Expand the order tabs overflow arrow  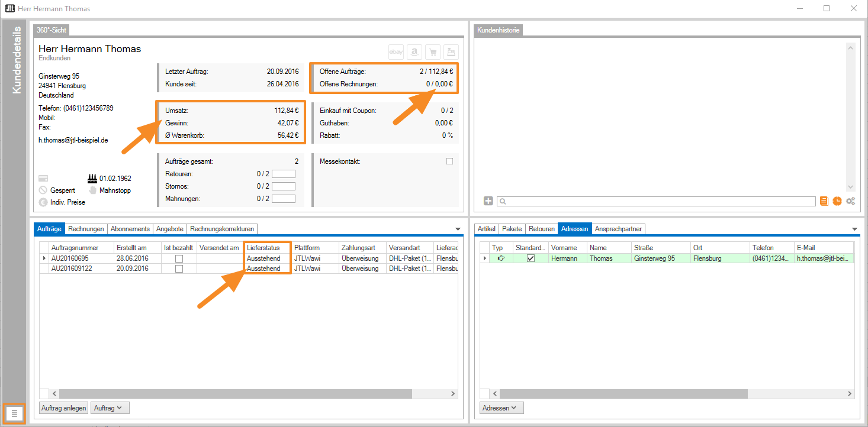pyautogui.click(x=457, y=229)
